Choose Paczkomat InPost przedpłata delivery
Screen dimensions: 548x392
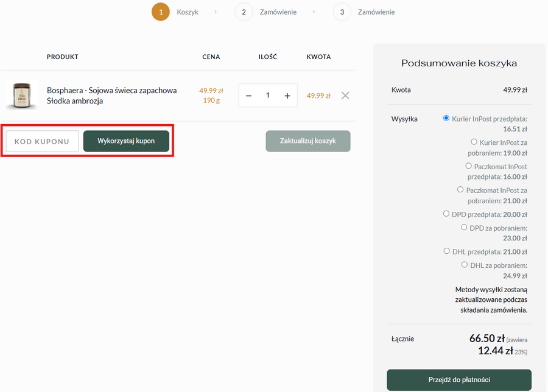[468, 166]
